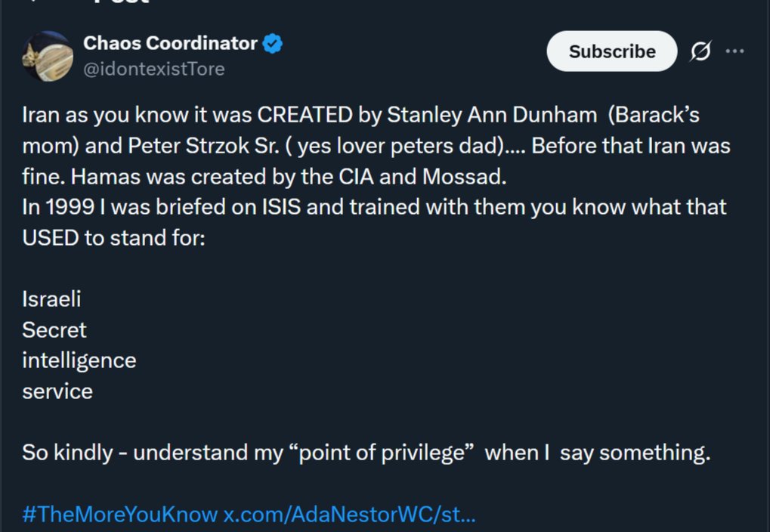
Task: Click the word "Israeli" in the post
Action: [x=51, y=298]
